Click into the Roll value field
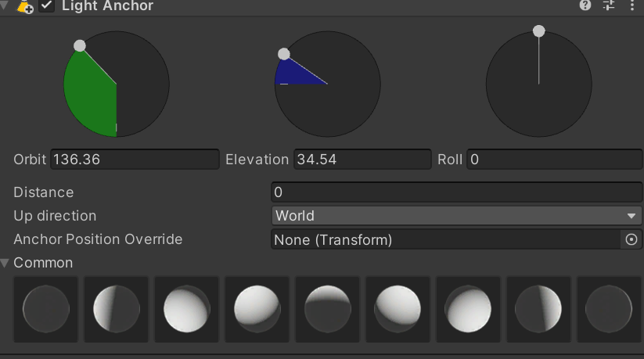Image resolution: width=644 pixels, height=359 pixels. point(554,160)
